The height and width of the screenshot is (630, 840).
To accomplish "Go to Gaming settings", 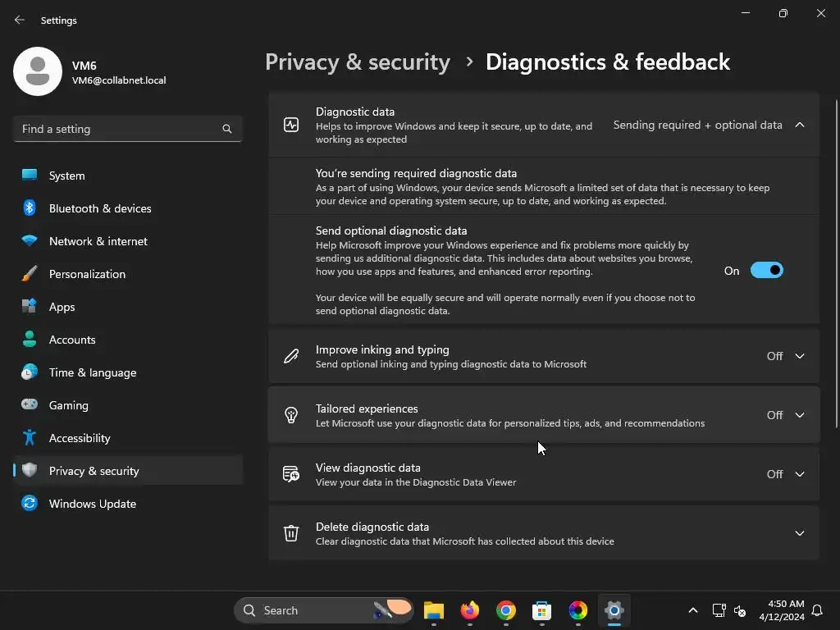I will [128, 404].
